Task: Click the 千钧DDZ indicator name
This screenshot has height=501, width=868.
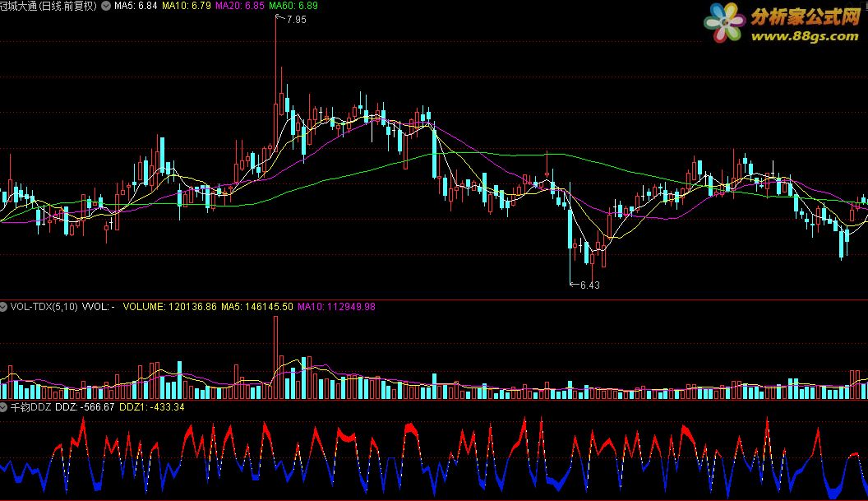Action: tap(31, 407)
